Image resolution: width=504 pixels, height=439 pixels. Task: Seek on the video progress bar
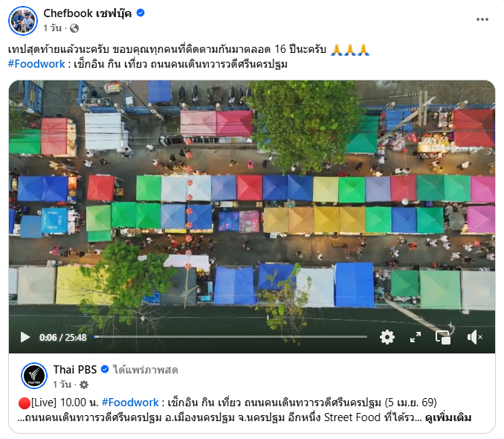230,337
